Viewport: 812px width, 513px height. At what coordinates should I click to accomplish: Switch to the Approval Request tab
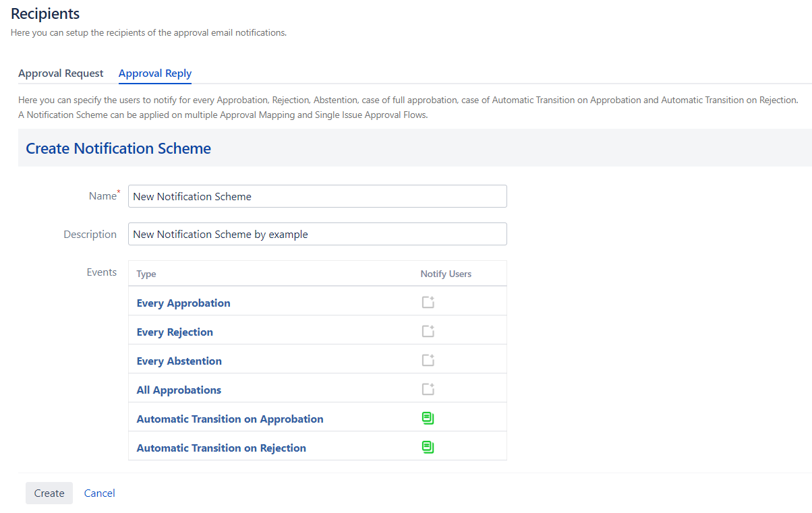61,73
